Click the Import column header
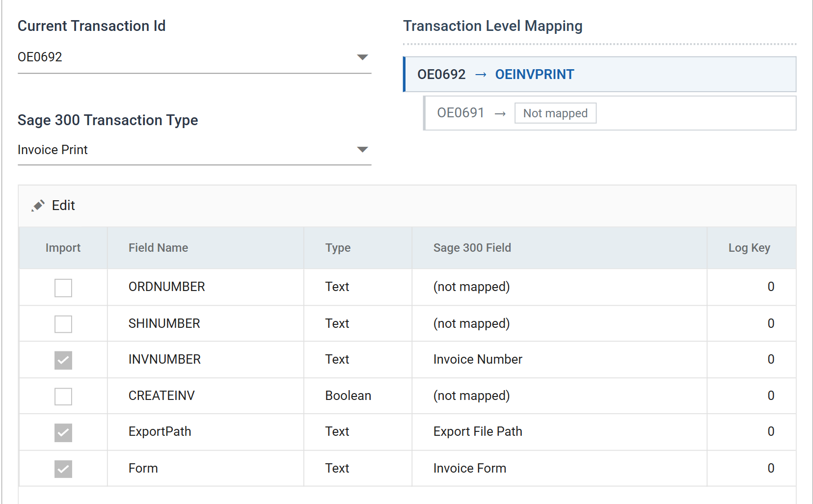The height and width of the screenshot is (504, 813). tap(63, 248)
